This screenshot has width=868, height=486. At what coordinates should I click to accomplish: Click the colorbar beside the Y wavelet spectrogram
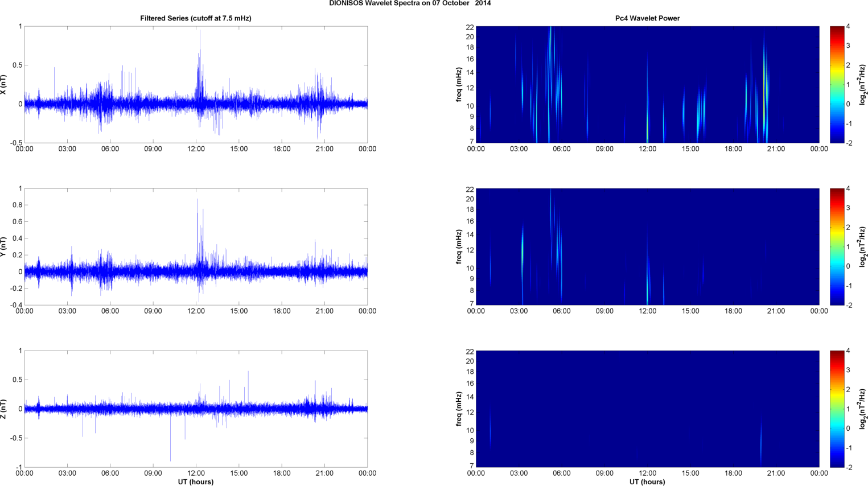(x=837, y=246)
